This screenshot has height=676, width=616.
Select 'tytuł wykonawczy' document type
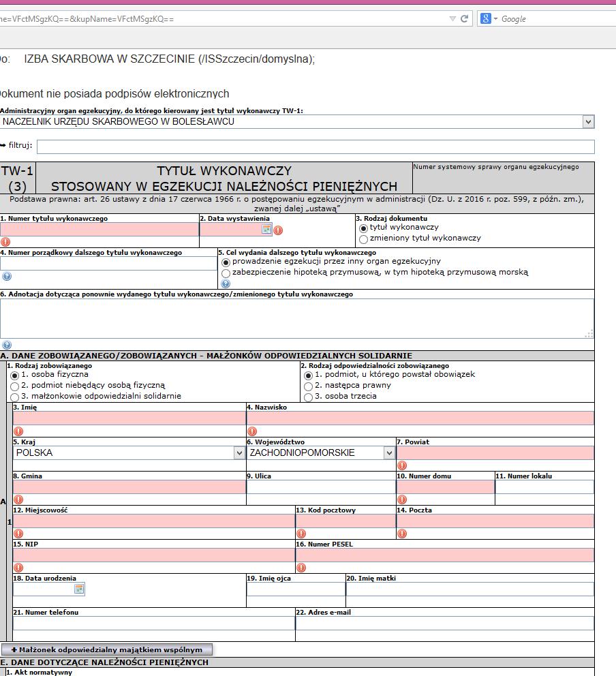click(363, 228)
